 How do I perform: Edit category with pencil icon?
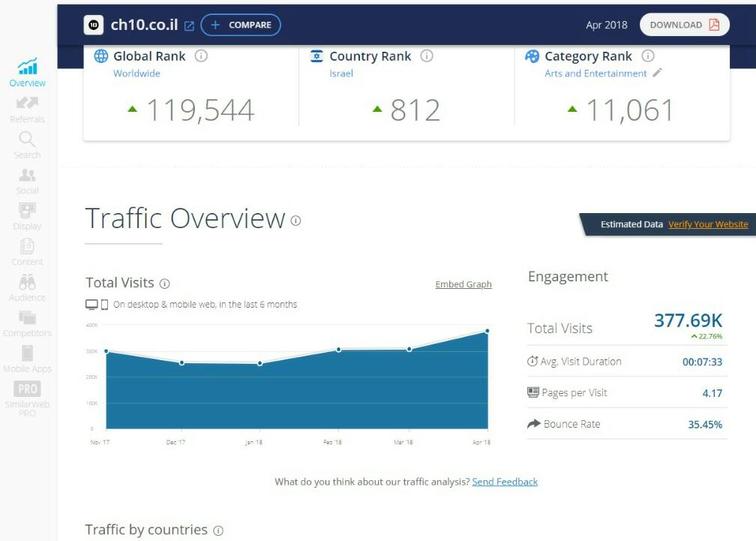(x=657, y=73)
